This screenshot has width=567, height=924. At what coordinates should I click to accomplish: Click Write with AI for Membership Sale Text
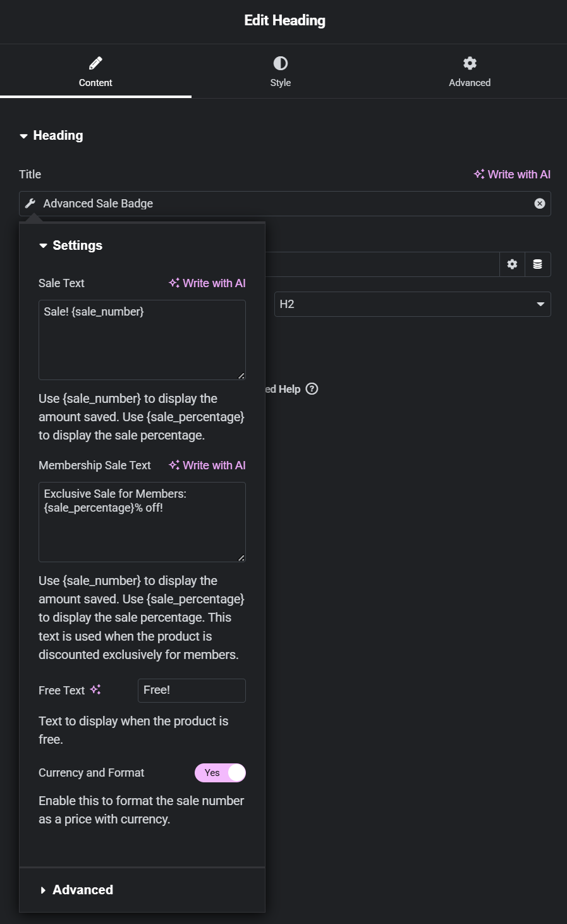click(207, 465)
